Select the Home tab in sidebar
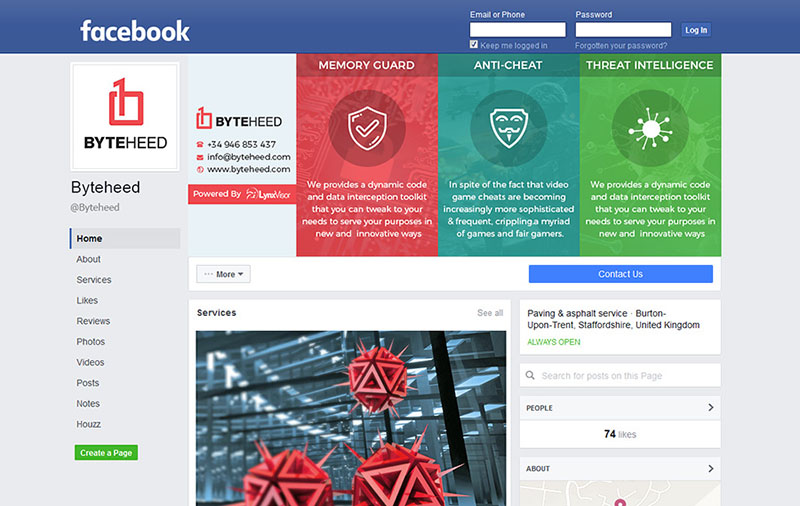 click(125, 239)
